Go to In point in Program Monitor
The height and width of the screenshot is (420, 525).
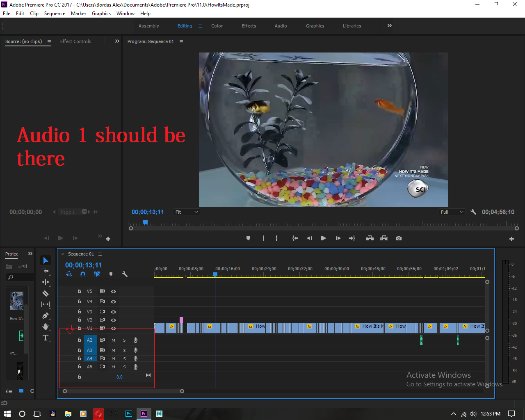pos(295,238)
